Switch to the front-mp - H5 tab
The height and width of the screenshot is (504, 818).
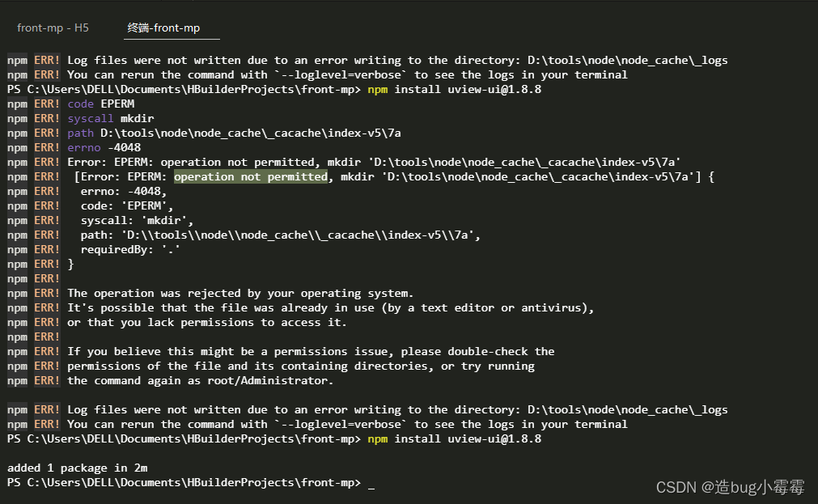[x=52, y=27]
